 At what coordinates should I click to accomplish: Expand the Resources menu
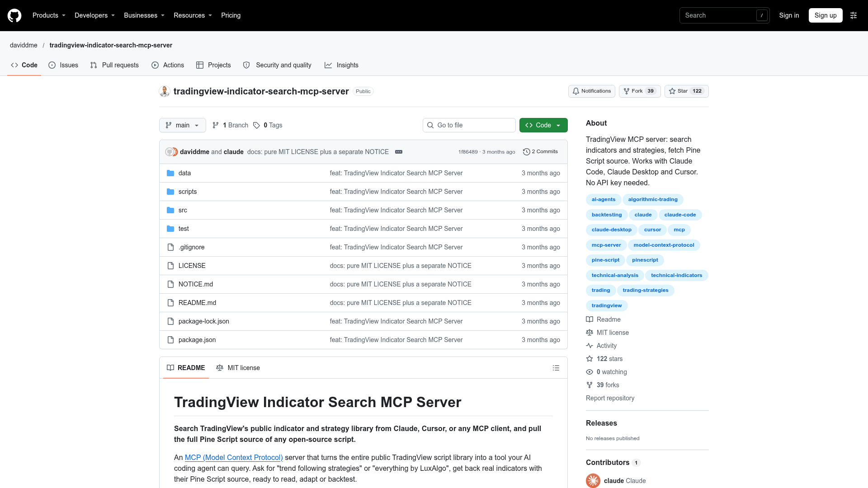click(x=193, y=15)
